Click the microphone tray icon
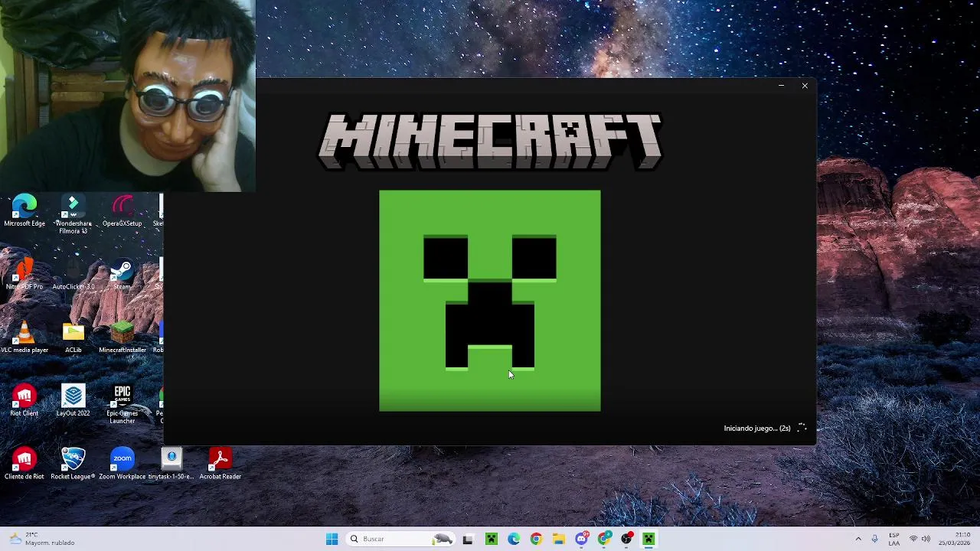 coord(874,539)
